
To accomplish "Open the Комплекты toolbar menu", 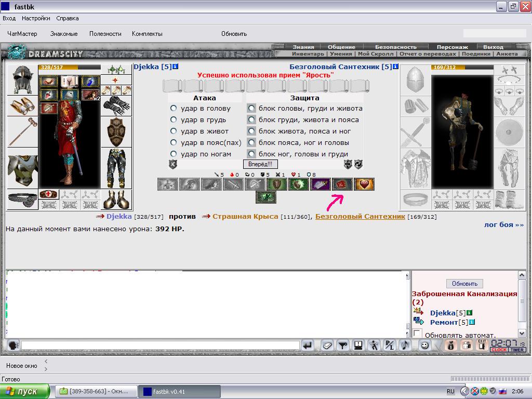I will coord(147,34).
